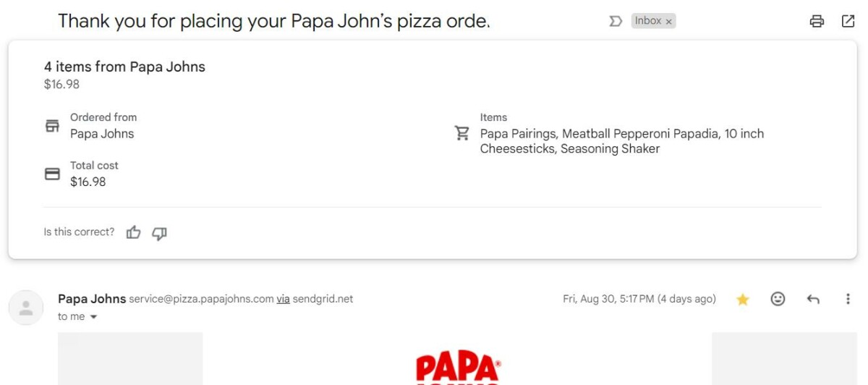
Task: Reply to Papa Johns email
Action: pyautogui.click(x=813, y=299)
